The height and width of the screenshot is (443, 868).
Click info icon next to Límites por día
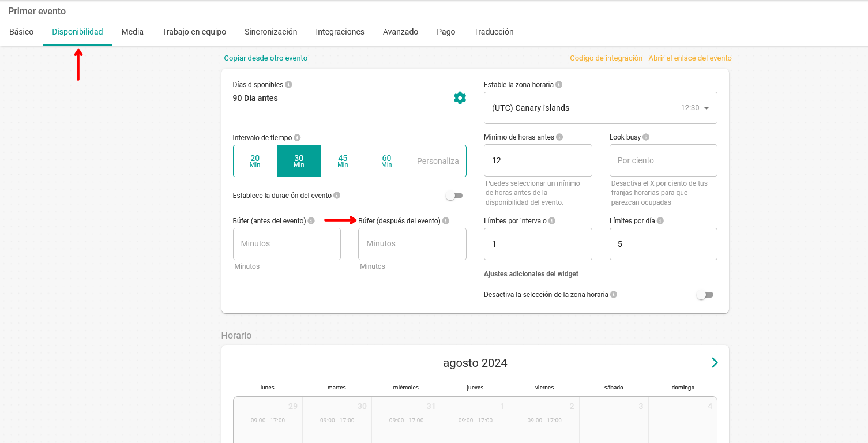click(x=660, y=221)
